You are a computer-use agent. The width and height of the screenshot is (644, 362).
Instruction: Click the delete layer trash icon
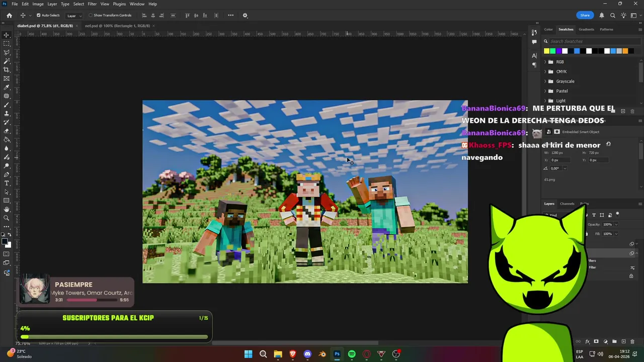[x=632, y=341]
